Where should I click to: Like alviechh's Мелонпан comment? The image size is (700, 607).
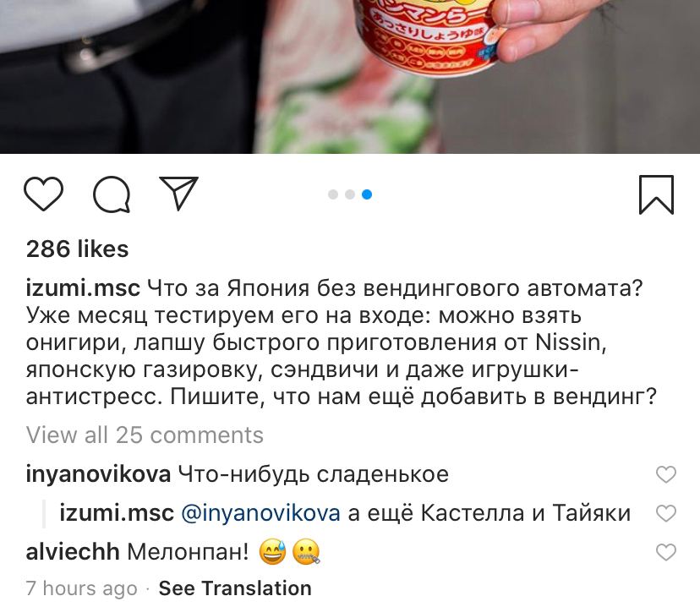665,552
